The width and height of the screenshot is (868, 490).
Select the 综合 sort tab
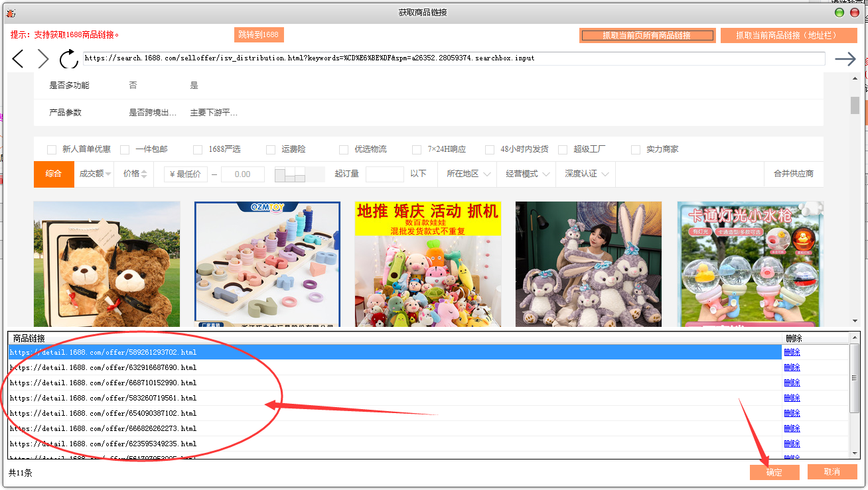pos(54,174)
